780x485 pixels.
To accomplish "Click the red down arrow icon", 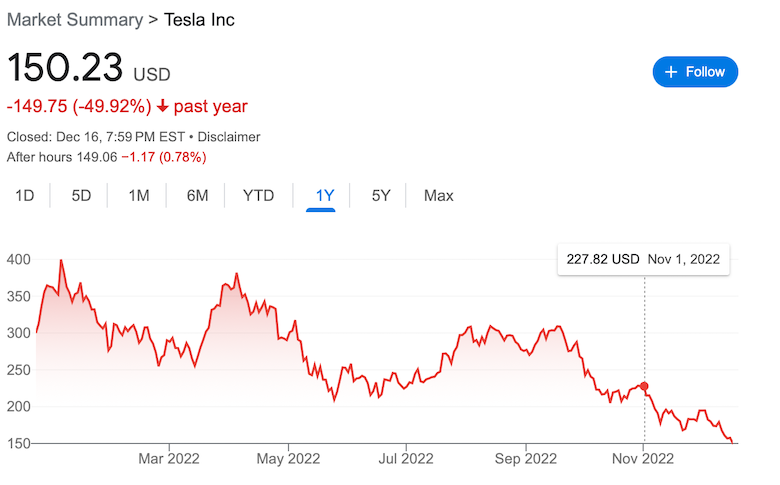I will [x=163, y=106].
